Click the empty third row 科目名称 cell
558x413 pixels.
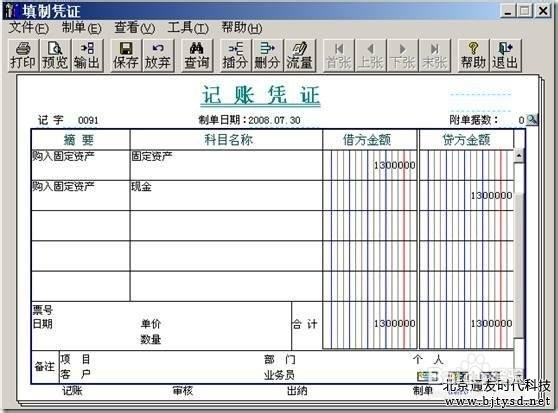[x=226, y=226]
